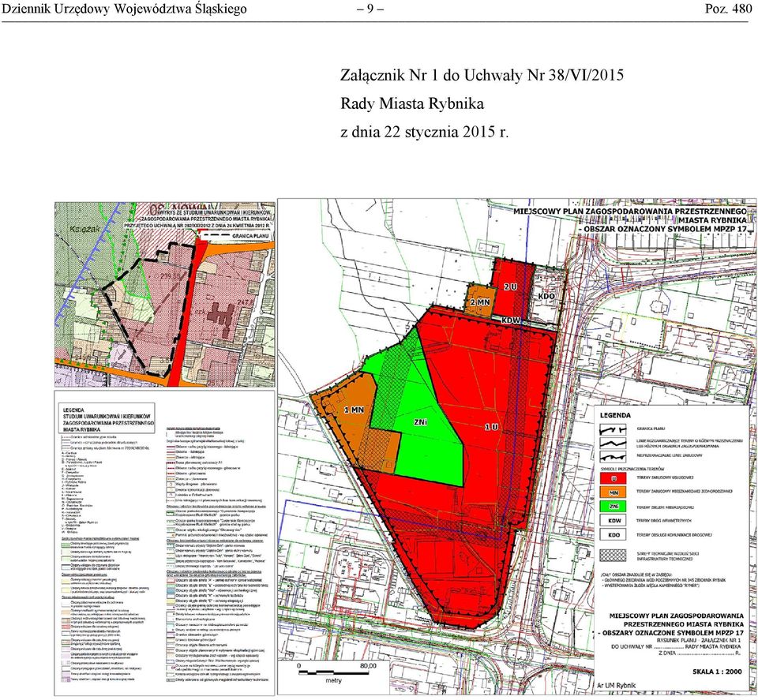Click the 'KDW' road label on the map
The height and width of the screenshot is (700, 758).
click(511, 320)
